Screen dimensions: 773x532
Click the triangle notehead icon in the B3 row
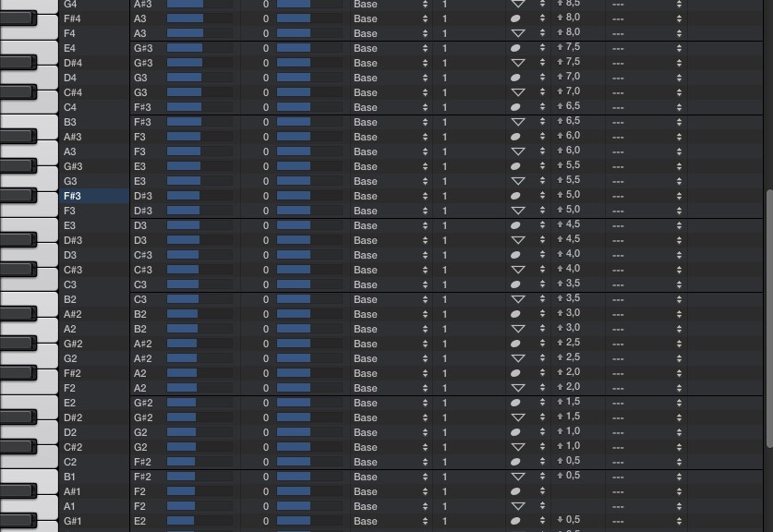[x=517, y=122]
